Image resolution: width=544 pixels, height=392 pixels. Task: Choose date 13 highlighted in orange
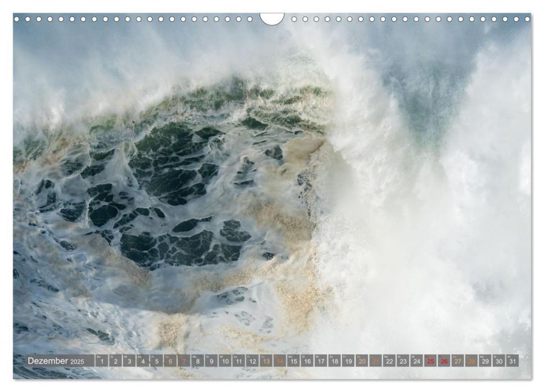tap(266, 361)
